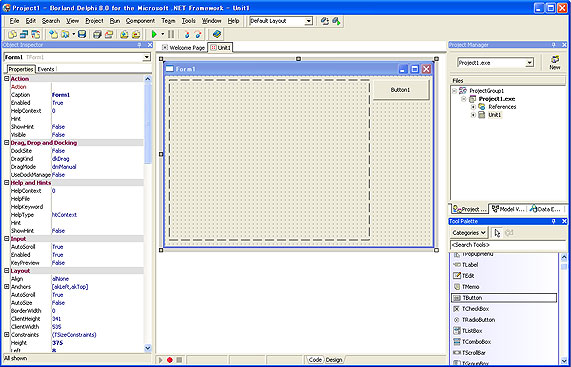571x367 pixels.
Task: Click the Search Tools input field
Action: point(508,245)
